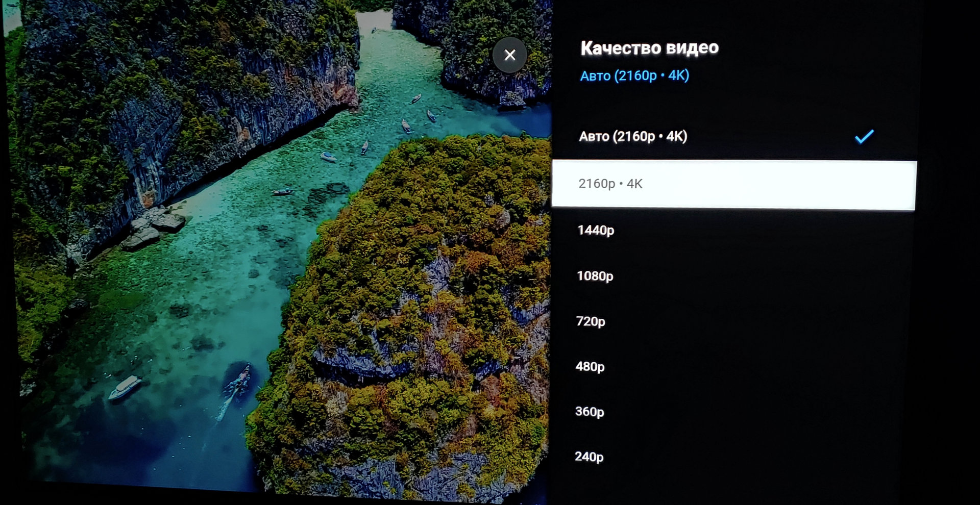Pick the 720p quality option
Screen dimensions: 980x505
click(591, 321)
